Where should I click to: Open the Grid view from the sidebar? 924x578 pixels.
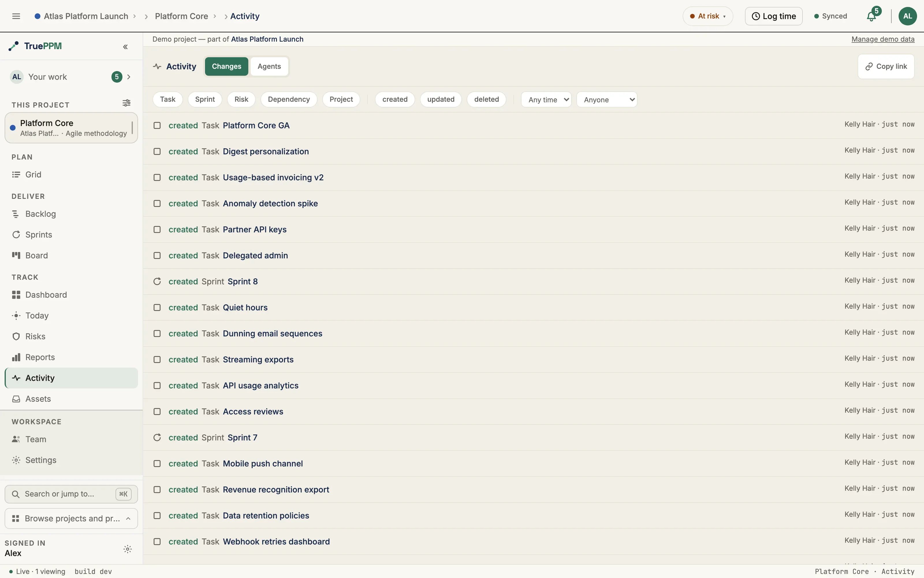[71, 175]
